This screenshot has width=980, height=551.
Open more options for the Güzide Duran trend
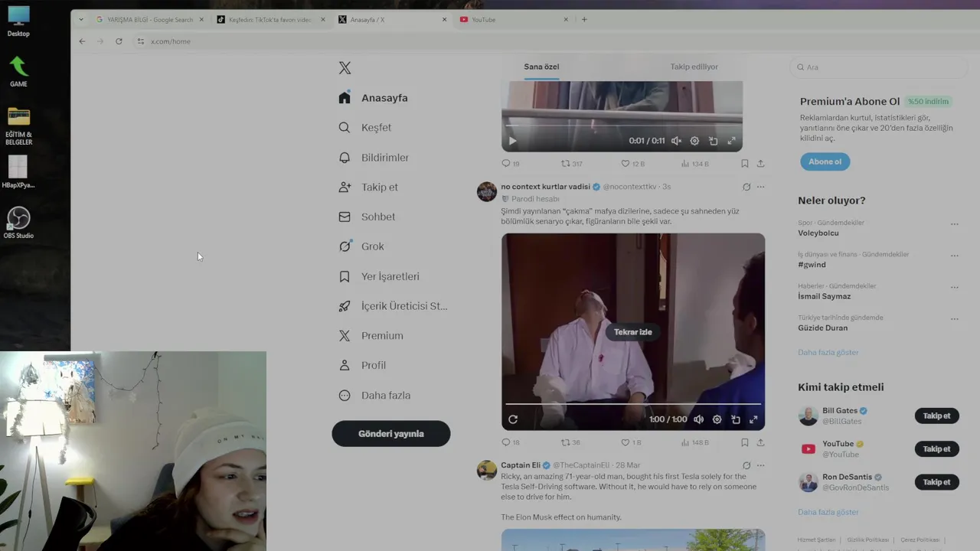click(x=954, y=319)
